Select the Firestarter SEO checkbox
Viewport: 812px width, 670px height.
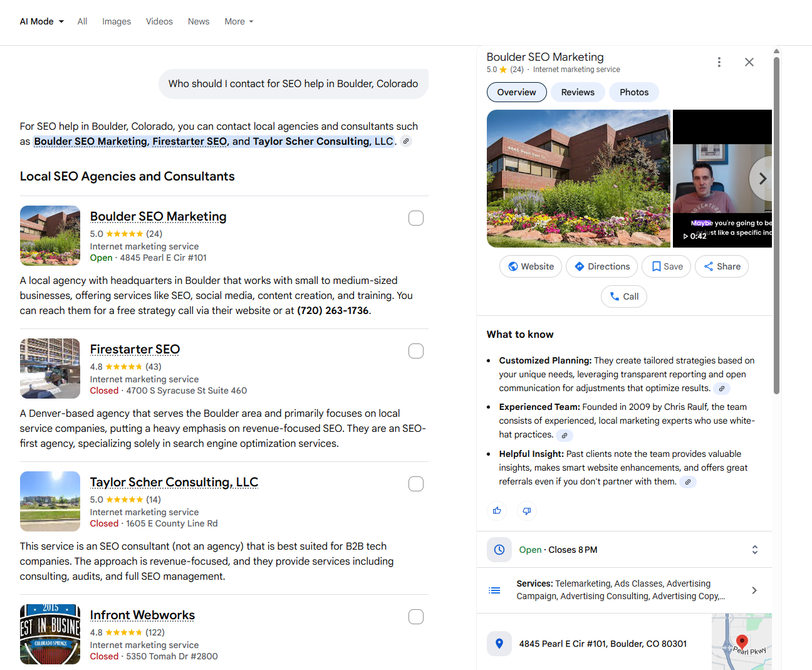[x=415, y=350]
